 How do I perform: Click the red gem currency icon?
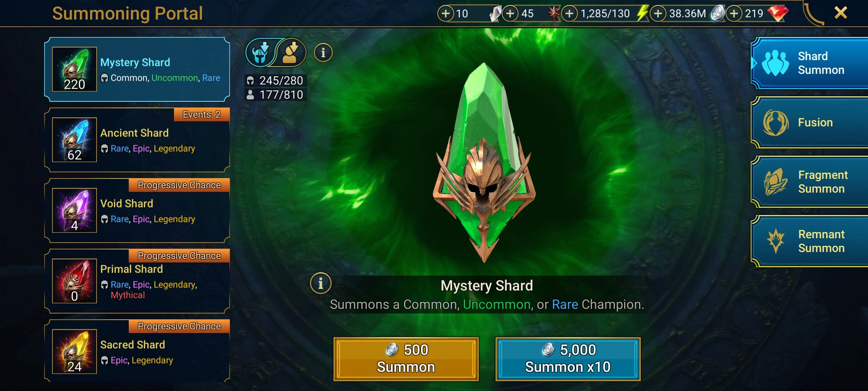point(778,13)
